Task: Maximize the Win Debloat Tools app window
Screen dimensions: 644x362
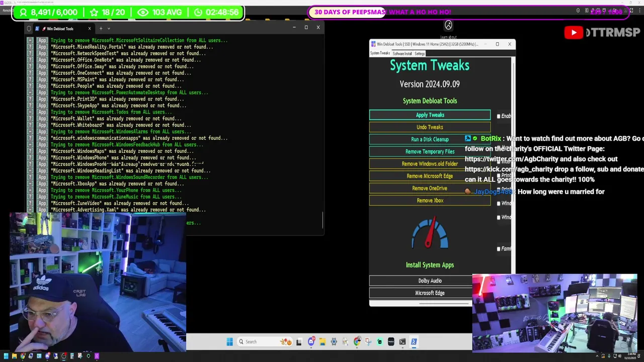Action: click(x=497, y=44)
